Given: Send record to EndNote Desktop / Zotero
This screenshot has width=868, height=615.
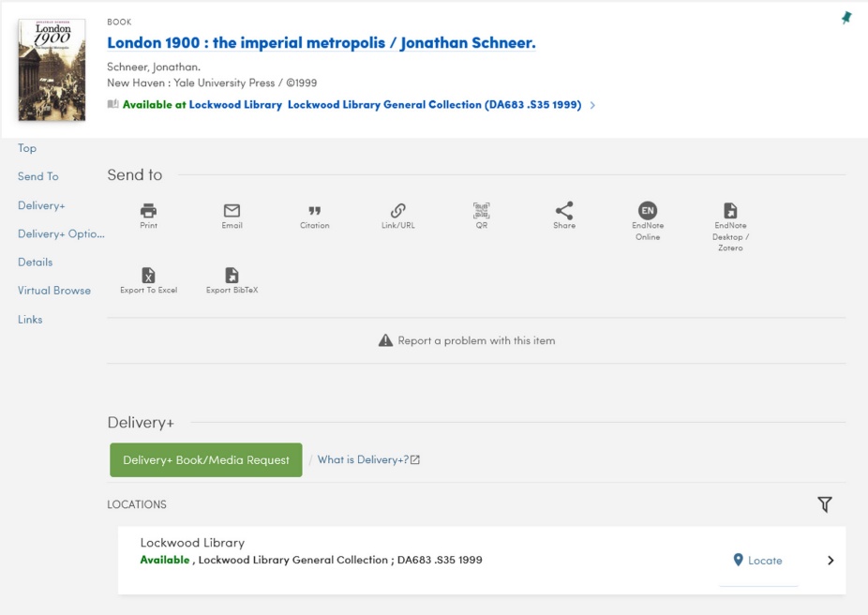Looking at the screenshot, I should pyautogui.click(x=730, y=214).
